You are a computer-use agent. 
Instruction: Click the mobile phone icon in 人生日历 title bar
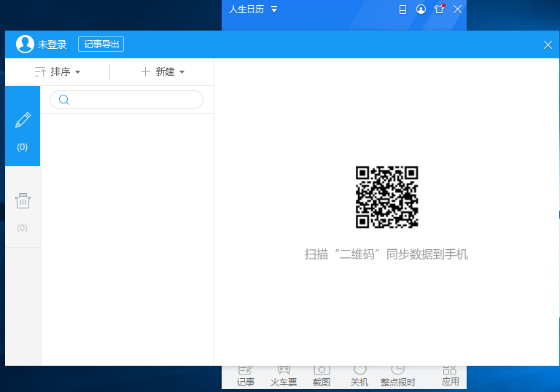[402, 9]
